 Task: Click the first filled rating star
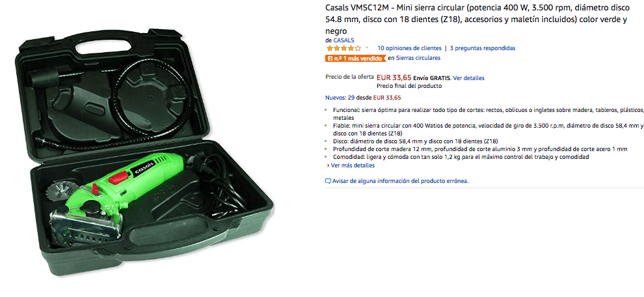330,48
